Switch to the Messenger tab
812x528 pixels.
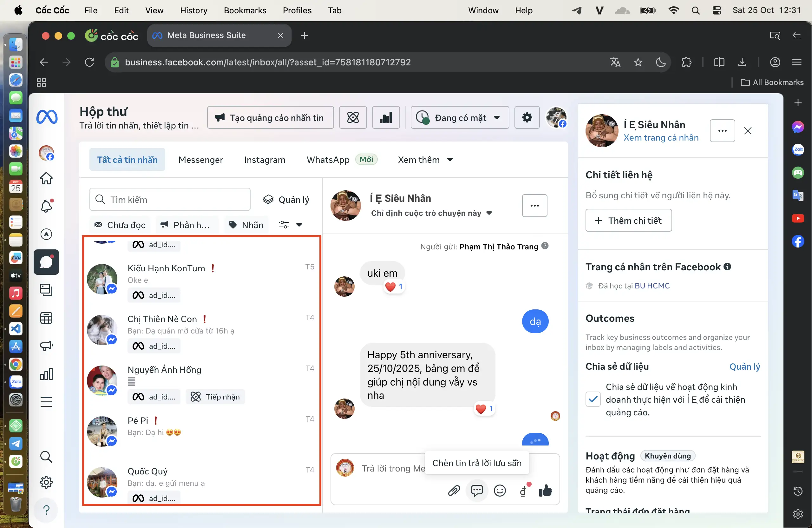coord(200,160)
